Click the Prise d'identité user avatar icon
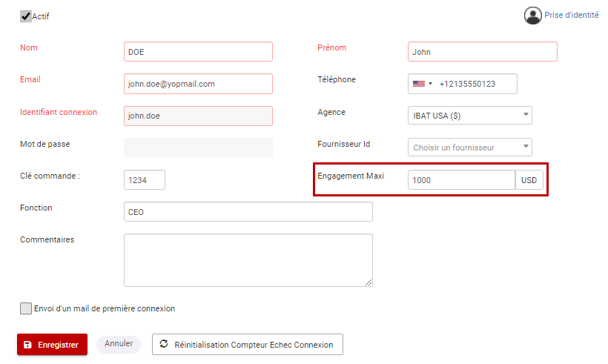This screenshot has width=608, height=364. pos(533,16)
